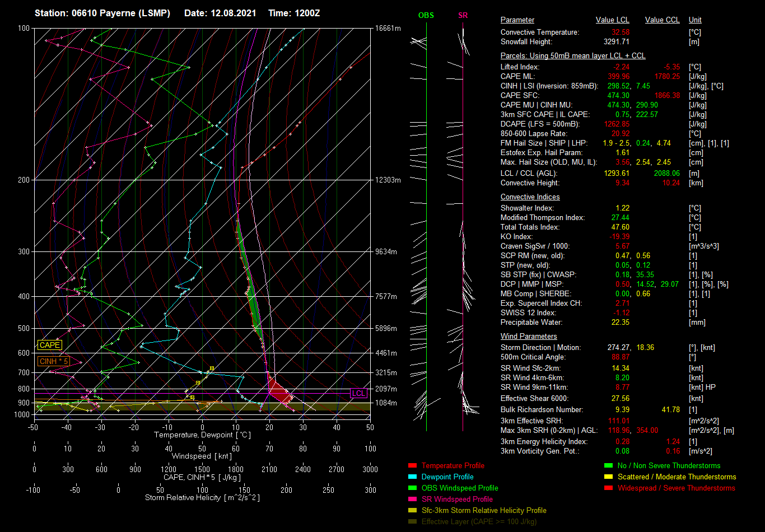The height and width of the screenshot is (532, 765).
Task: Click the yellow Scattered / Moderate Thunderstorms swatch
Action: (x=609, y=477)
